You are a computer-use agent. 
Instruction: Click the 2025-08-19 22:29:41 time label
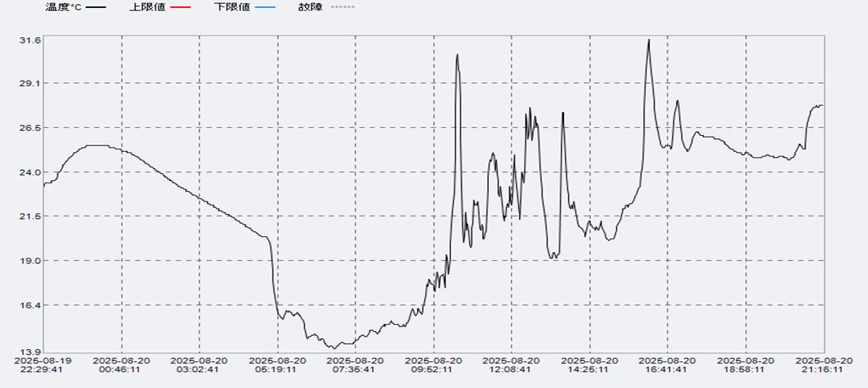[x=43, y=365]
